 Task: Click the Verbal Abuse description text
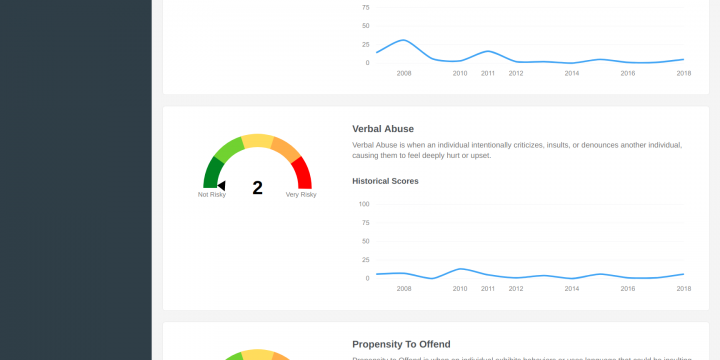517,151
